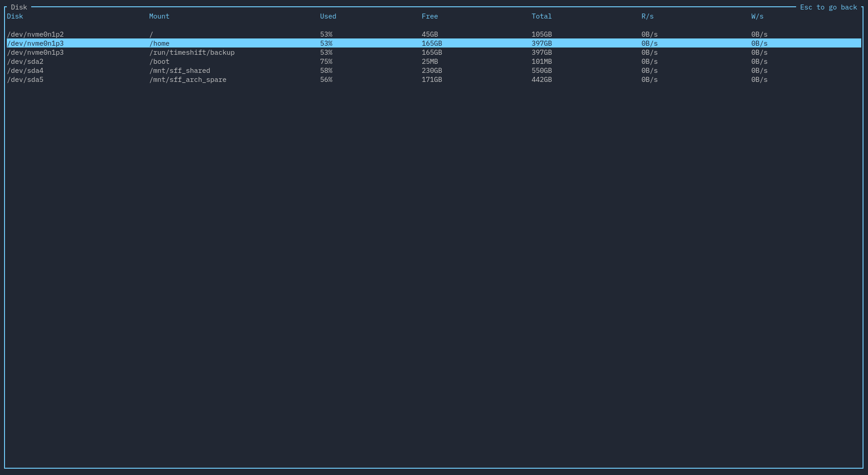The height and width of the screenshot is (475, 868).
Task: Click the 53% usage value for /home
Action: [325, 43]
